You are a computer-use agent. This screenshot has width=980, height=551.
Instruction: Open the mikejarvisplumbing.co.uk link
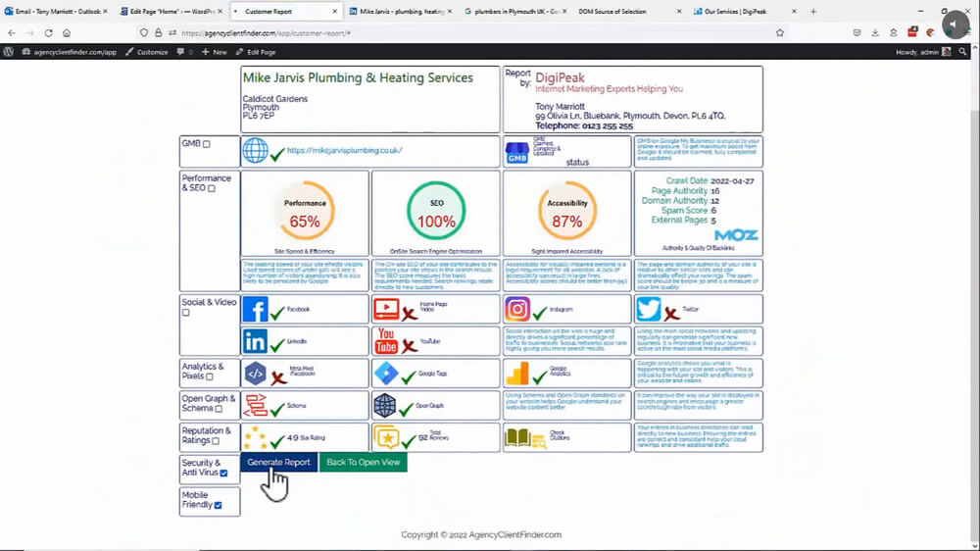click(344, 151)
